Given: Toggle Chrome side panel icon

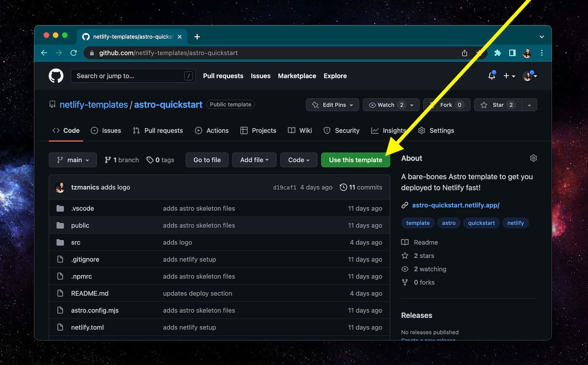Looking at the screenshot, I should [x=512, y=53].
